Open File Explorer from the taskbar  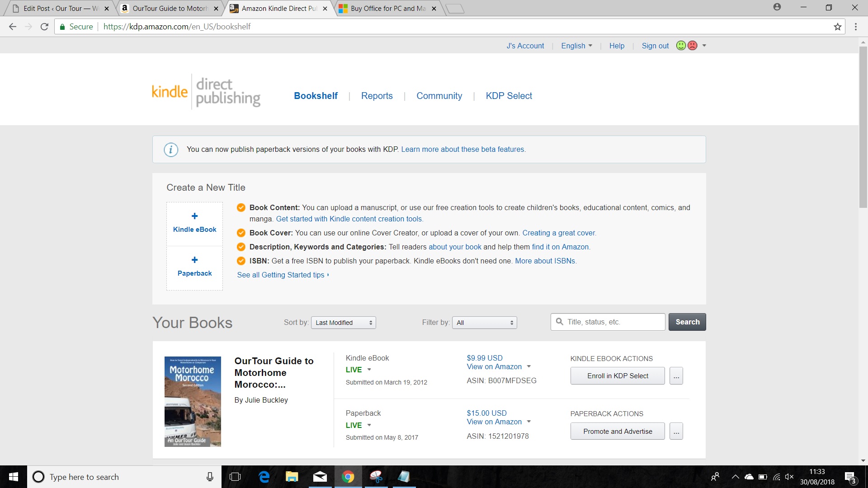click(x=292, y=477)
